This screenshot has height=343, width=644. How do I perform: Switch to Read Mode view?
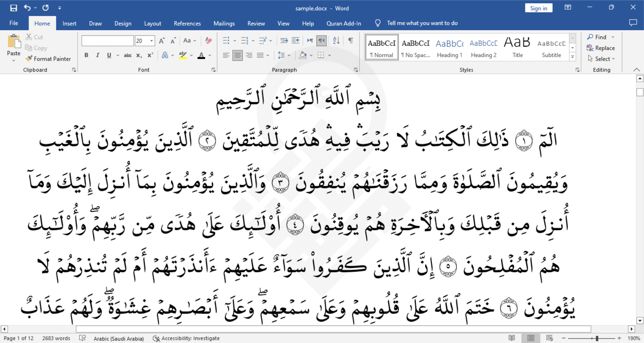tap(512, 338)
